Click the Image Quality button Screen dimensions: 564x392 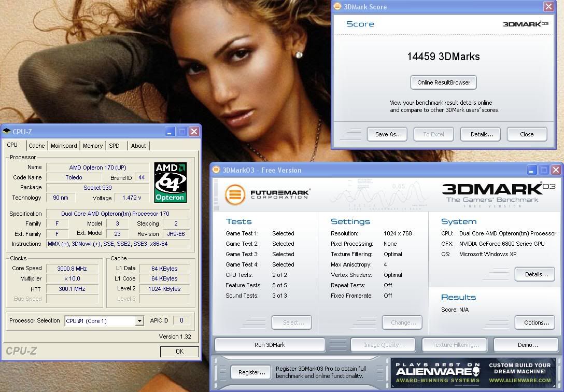coord(383,344)
